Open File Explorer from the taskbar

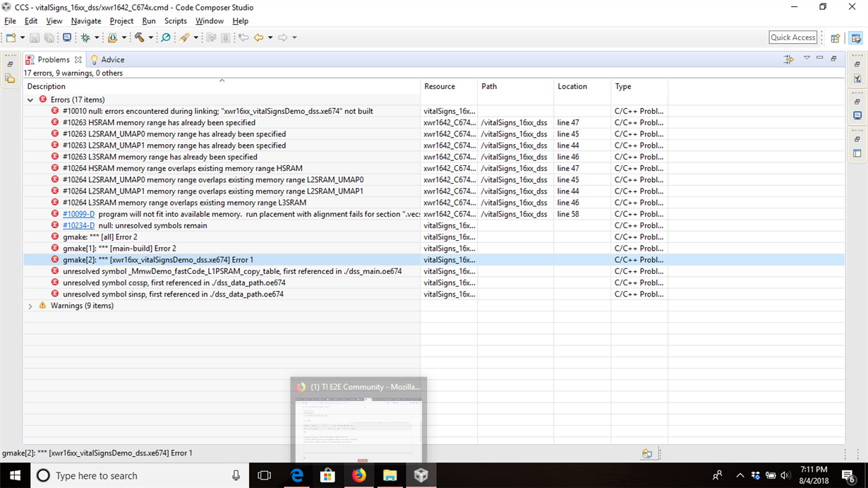click(x=390, y=475)
